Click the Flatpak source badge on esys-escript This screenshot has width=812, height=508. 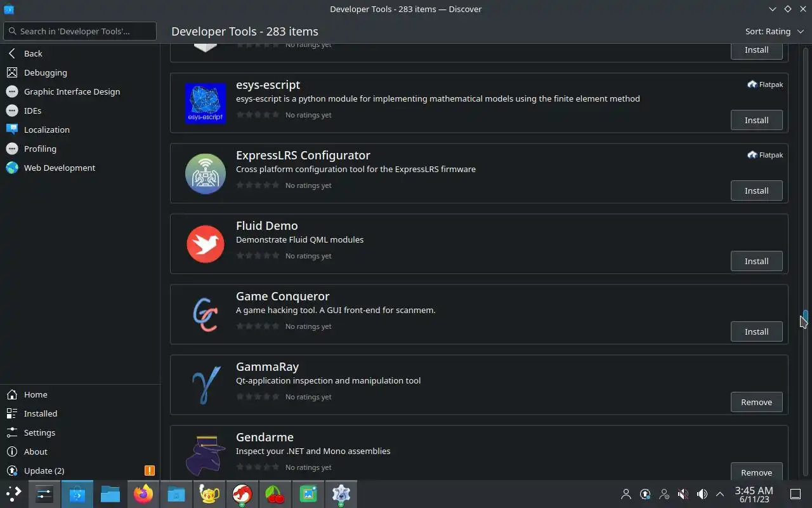pos(765,84)
